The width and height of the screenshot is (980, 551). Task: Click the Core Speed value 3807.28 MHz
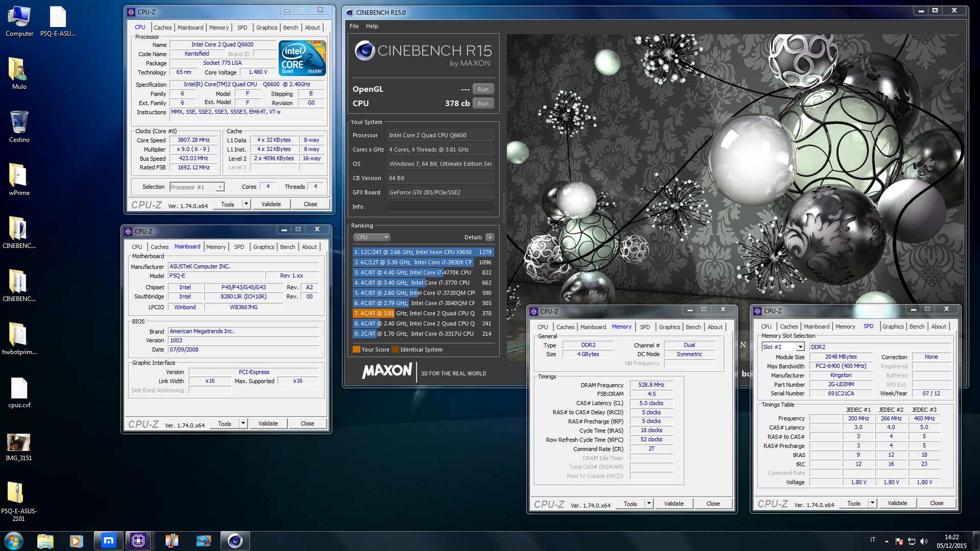click(x=193, y=140)
